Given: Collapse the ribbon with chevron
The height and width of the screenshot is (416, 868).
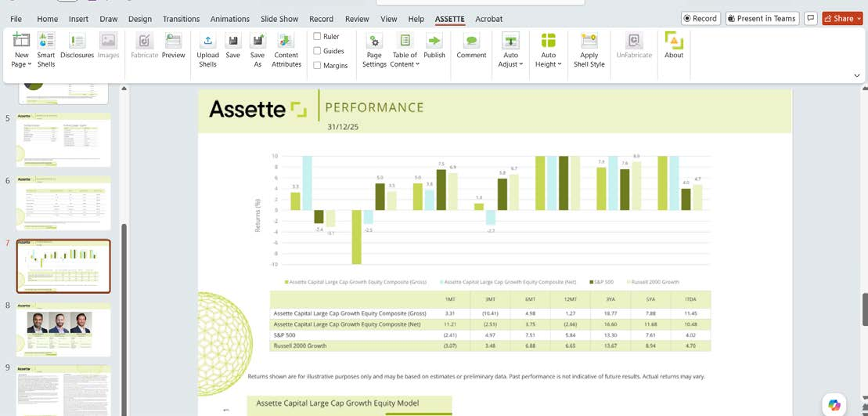Looking at the screenshot, I should [x=858, y=74].
